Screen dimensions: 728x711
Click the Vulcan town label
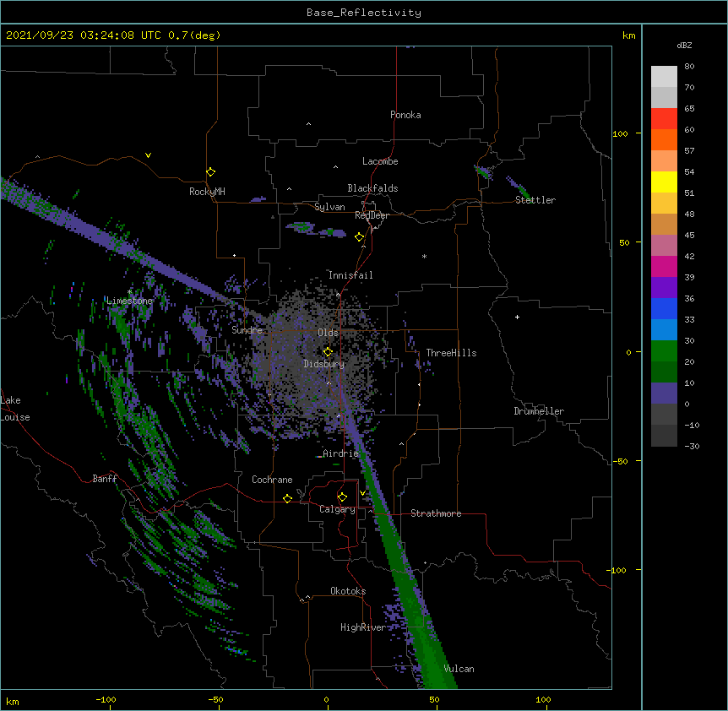(x=459, y=669)
